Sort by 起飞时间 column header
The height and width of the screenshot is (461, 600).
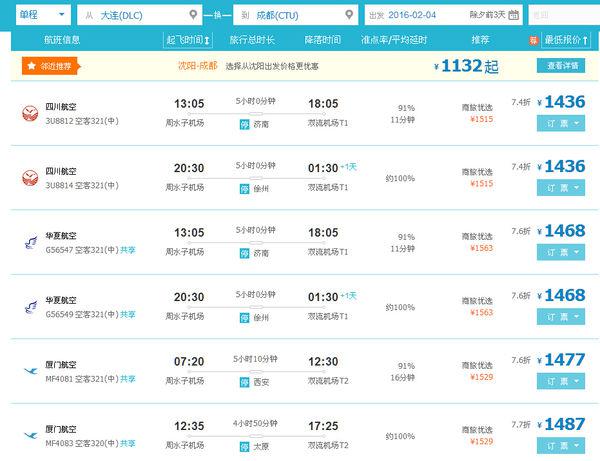188,40
